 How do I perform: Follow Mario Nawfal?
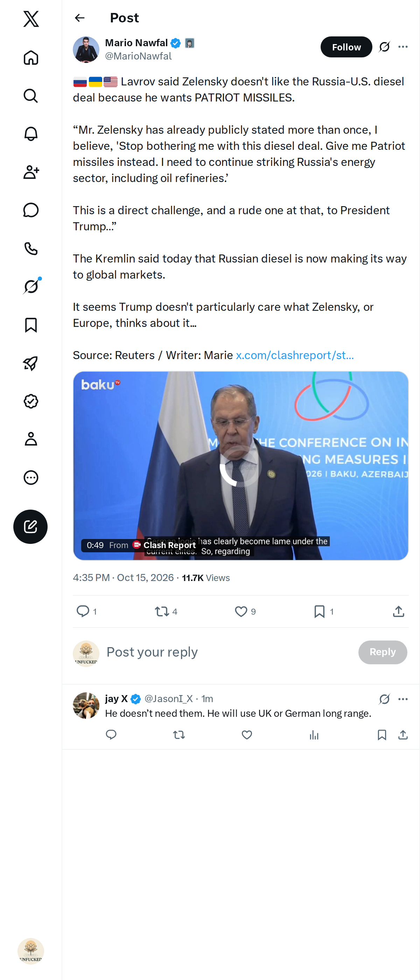346,47
